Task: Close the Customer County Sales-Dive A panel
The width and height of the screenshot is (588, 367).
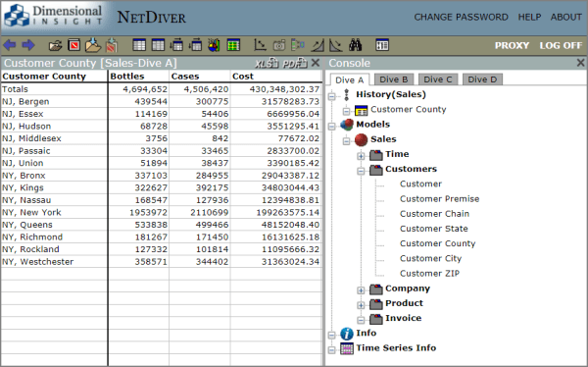Action: click(316, 63)
